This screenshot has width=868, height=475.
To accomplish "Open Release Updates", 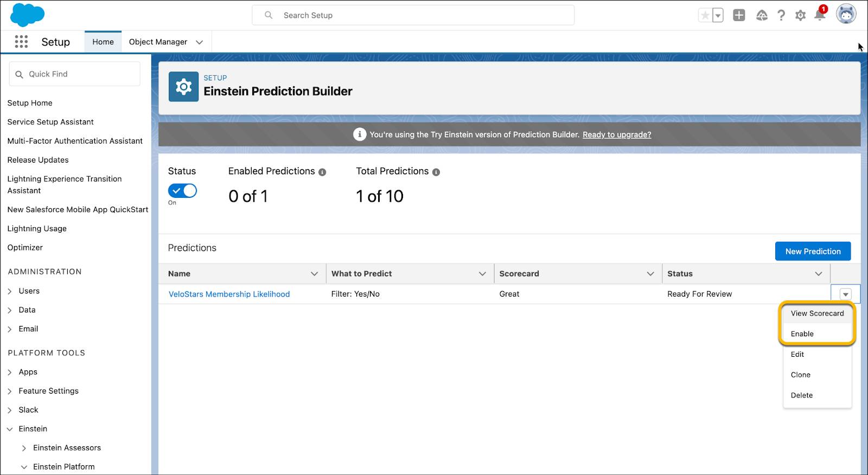I will click(38, 160).
